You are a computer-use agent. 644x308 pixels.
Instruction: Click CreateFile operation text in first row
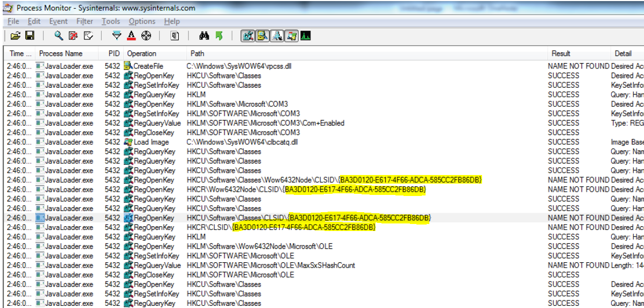(148, 66)
